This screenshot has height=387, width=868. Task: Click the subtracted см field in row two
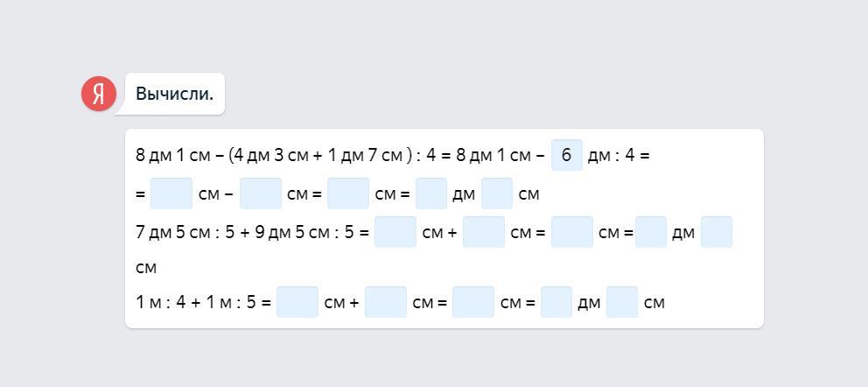point(261,193)
